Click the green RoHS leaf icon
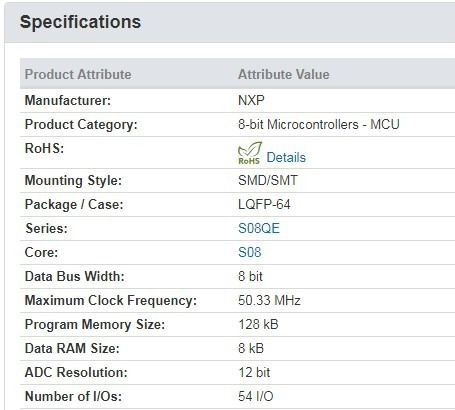The width and height of the screenshot is (455, 410). click(x=250, y=153)
